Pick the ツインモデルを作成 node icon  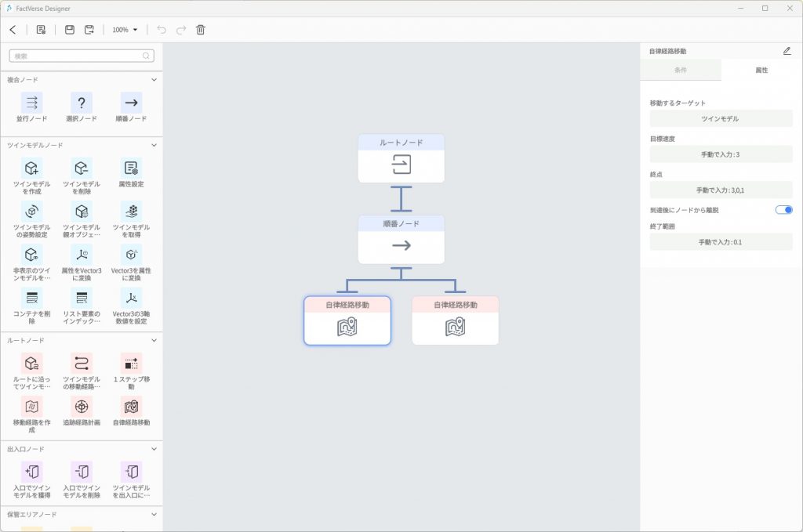click(32, 168)
